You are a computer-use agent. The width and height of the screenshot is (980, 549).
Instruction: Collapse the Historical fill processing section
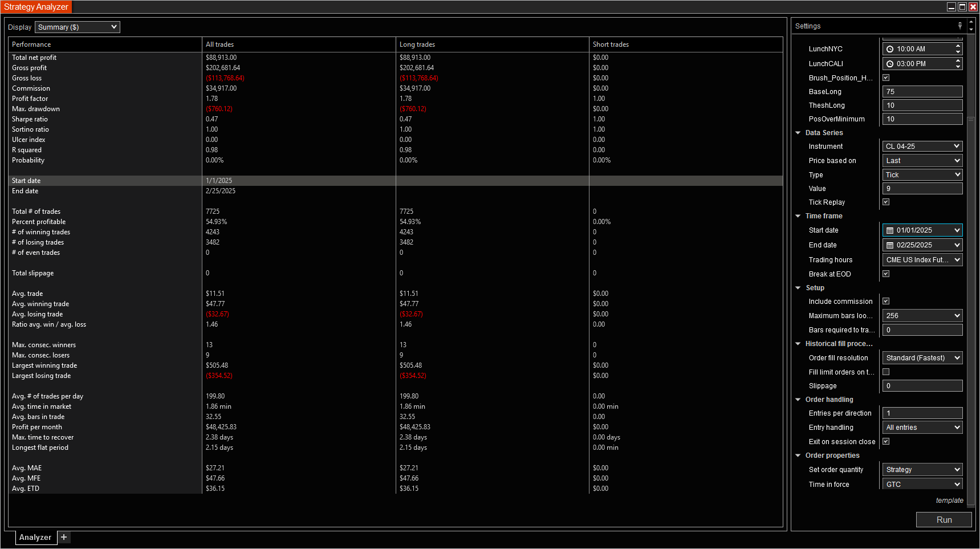798,344
